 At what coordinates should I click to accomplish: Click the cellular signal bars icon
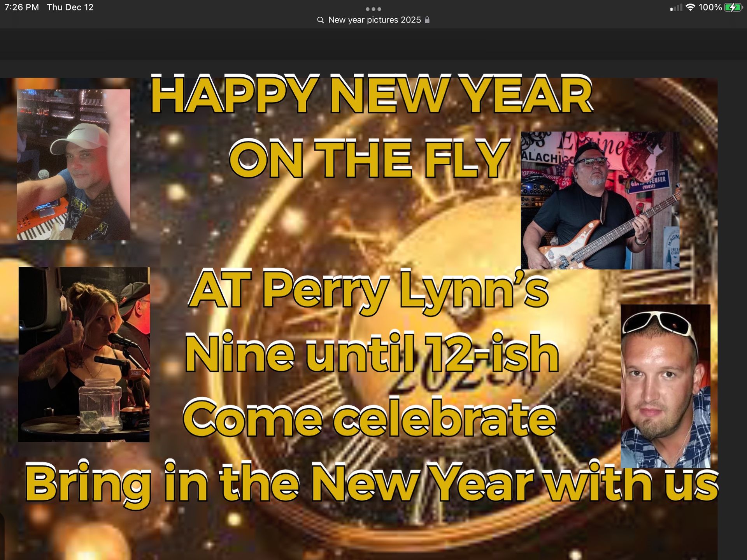[x=676, y=7]
